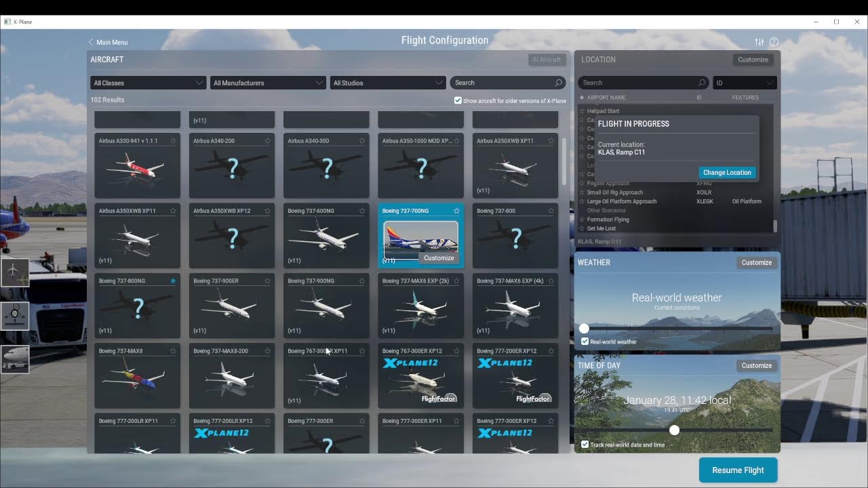Favorite the Airbus A330-941 star

pyautogui.click(x=173, y=141)
